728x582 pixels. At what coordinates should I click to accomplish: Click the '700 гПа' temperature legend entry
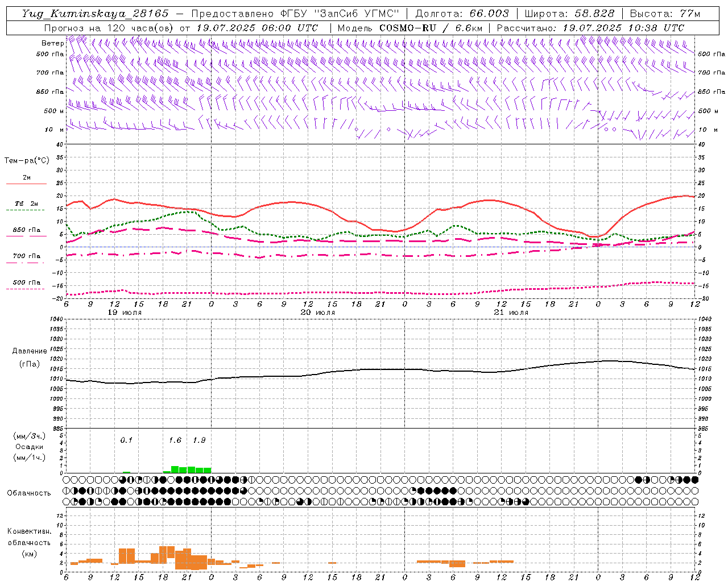coord(27,256)
